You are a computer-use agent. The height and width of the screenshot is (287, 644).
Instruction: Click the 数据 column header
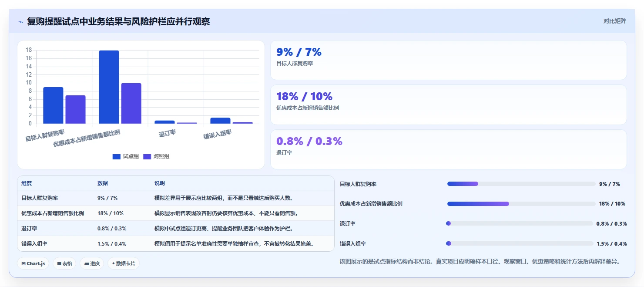(x=103, y=183)
